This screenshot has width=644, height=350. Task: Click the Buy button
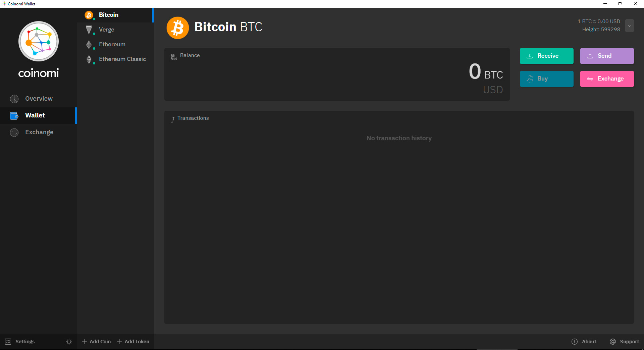pyautogui.click(x=547, y=79)
